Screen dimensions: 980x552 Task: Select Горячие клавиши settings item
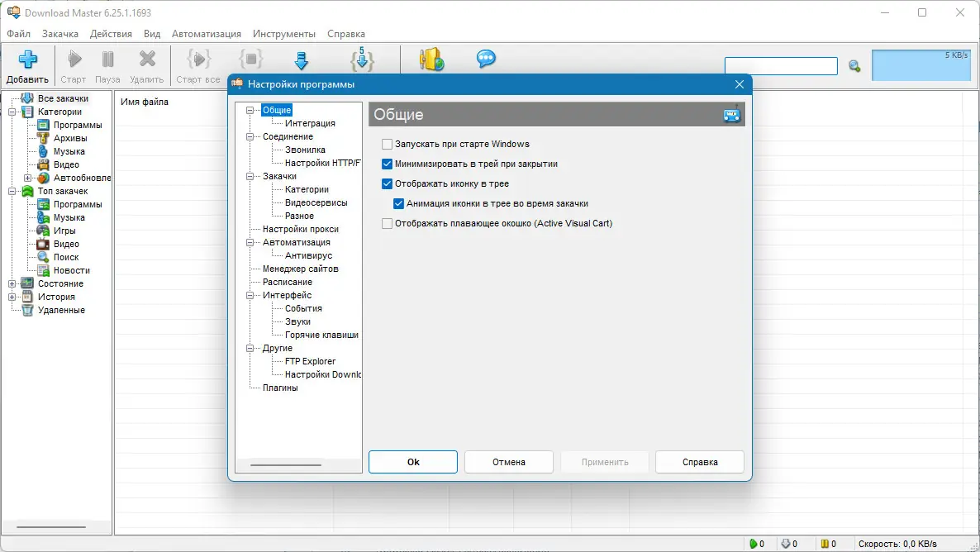pyautogui.click(x=322, y=335)
